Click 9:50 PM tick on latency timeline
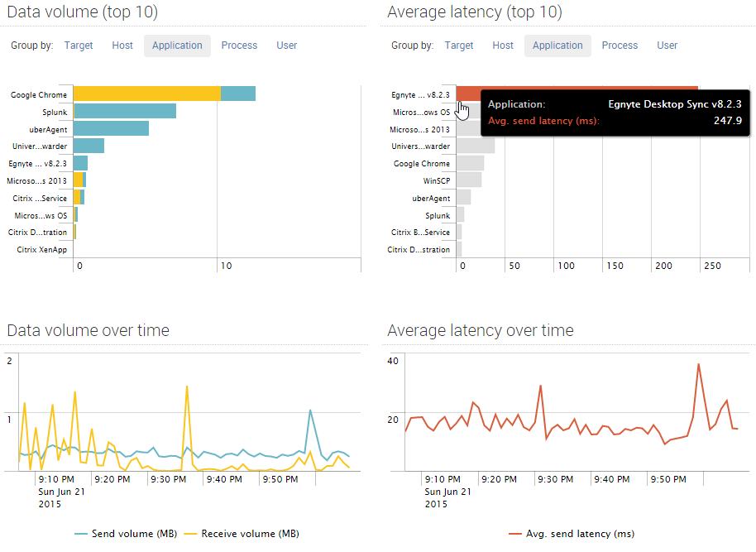The height and width of the screenshot is (552, 756). point(668,479)
